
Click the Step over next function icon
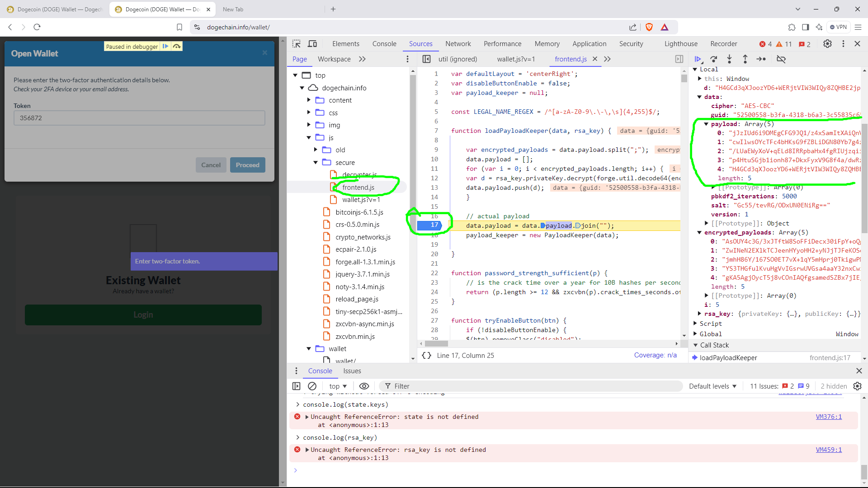pyautogui.click(x=714, y=59)
